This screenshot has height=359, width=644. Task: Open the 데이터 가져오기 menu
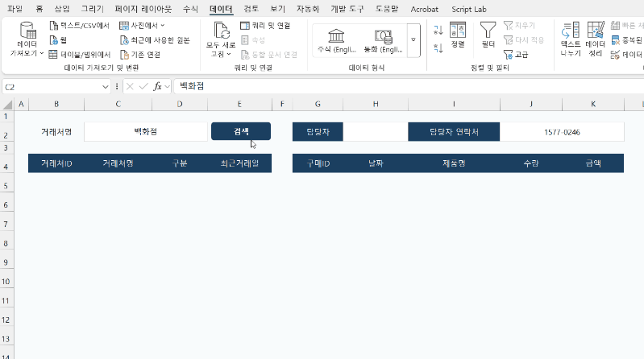coord(27,39)
